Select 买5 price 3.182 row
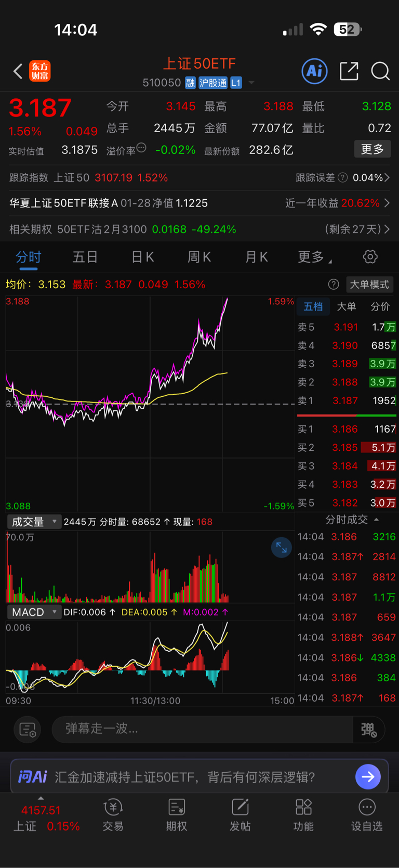This screenshot has width=399, height=868. tap(347, 503)
